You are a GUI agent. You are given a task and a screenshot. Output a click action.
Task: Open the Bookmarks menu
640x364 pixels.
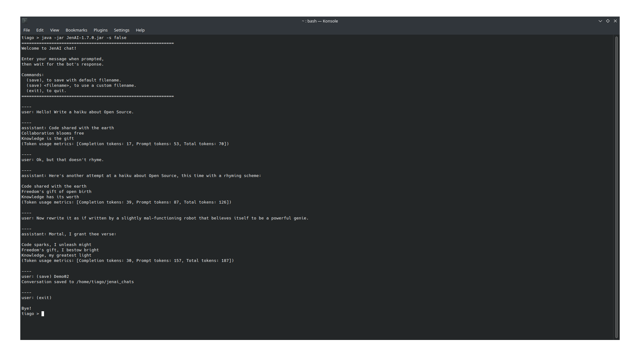76,30
